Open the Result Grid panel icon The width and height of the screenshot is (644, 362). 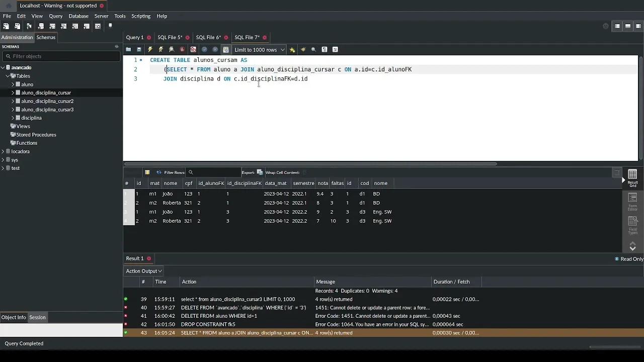tap(632, 178)
